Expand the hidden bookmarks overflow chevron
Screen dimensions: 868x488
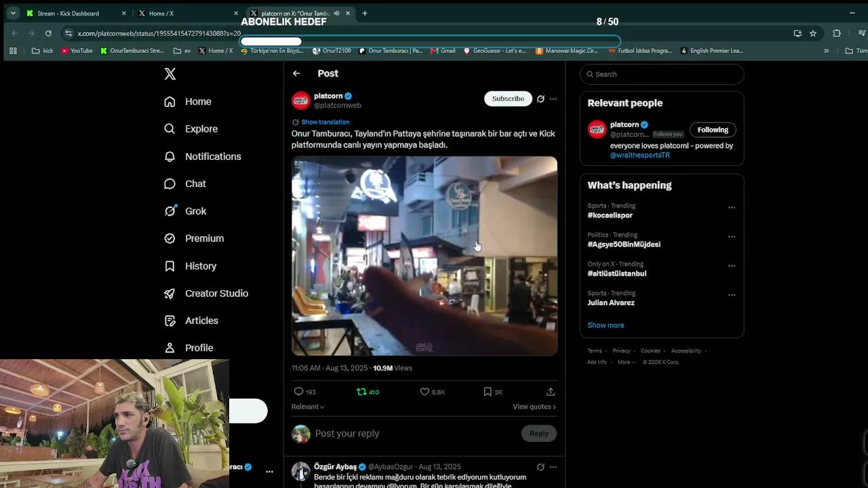click(x=826, y=51)
